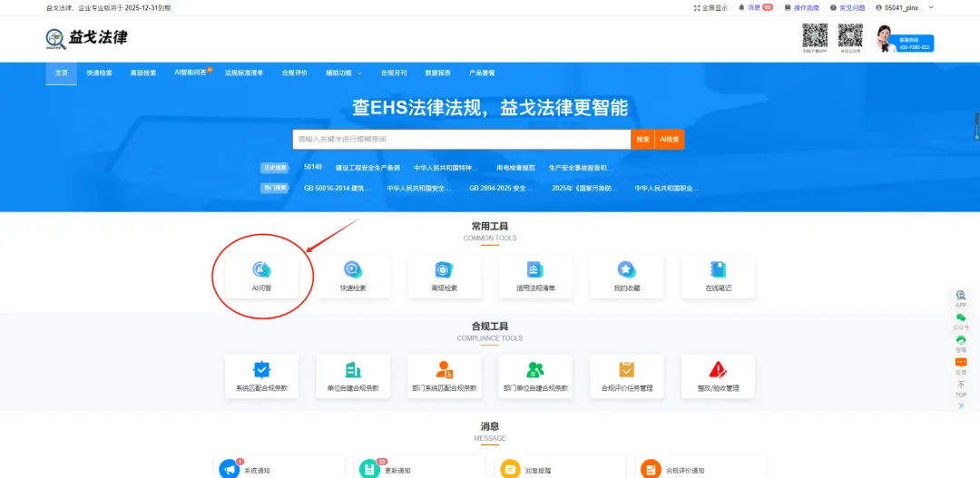Click the TOP back-to-top arrow icon
This screenshot has width=980, height=478.
click(x=961, y=385)
